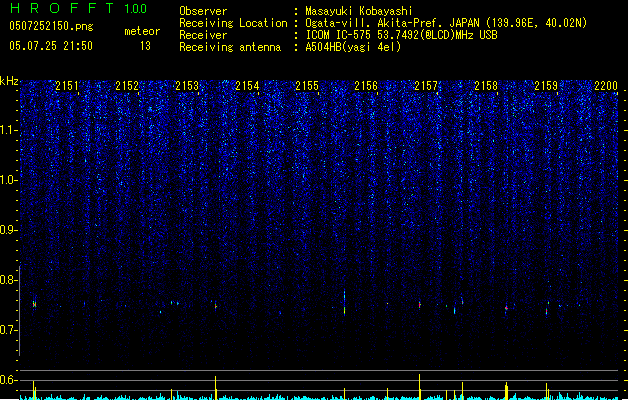Viewport: 629px width, 400px height.
Task: Click the 2155 time axis label
Action: (x=307, y=85)
